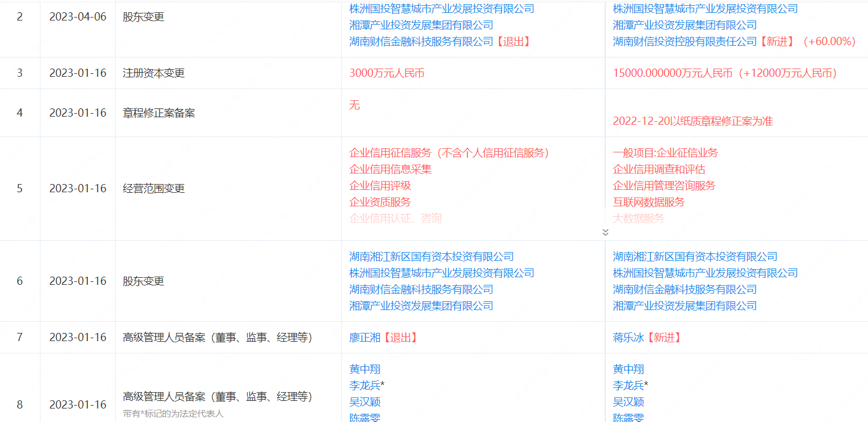Screen dimensions: 868x422
Task: Open 株洲国投智慧城市产业发展投资有限公司 in row 6 before-change column
Action: click(x=442, y=273)
